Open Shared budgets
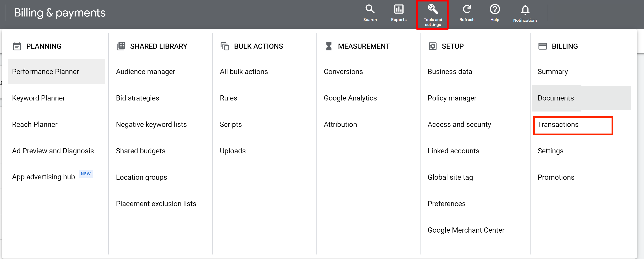This screenshot has width=644, height=259. [x=141, y=151]
